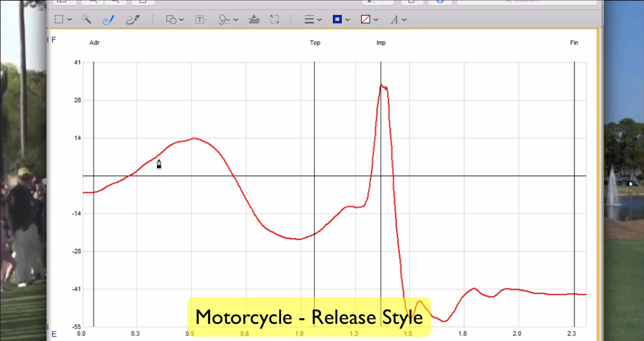Image resolution: width=644 pixels, height=341 pixels.
Task: Click the Fill Color swatch with red slash
Action: [365, 19]
